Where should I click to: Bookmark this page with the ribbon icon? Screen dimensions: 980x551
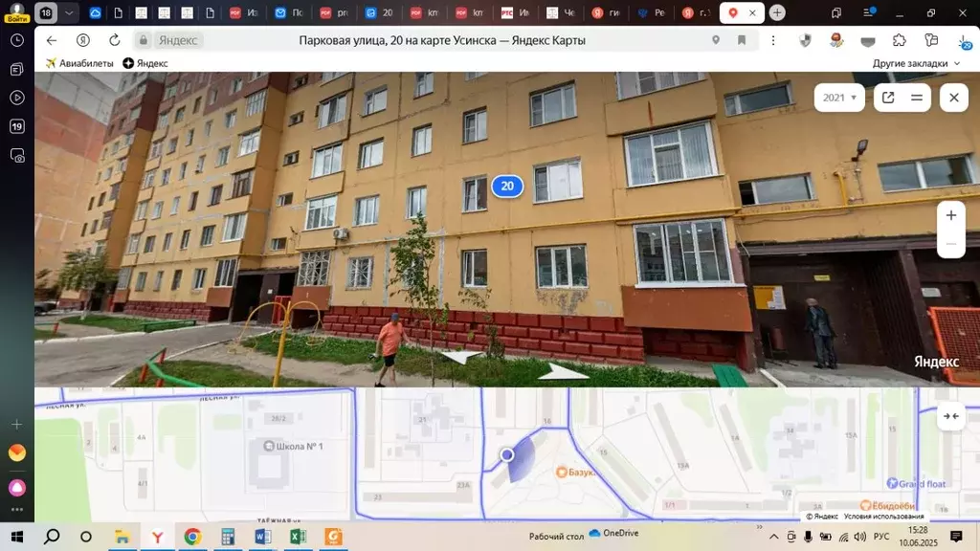point(742,40)
